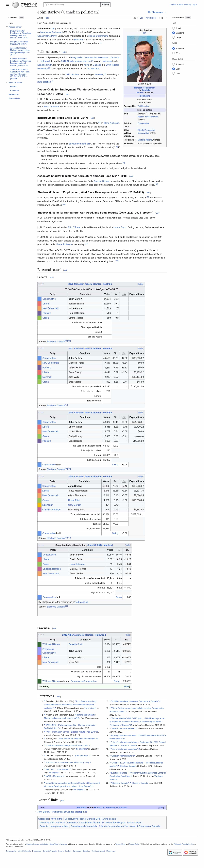
Task: Click the Log in link
Action: [x=195, y=5]
